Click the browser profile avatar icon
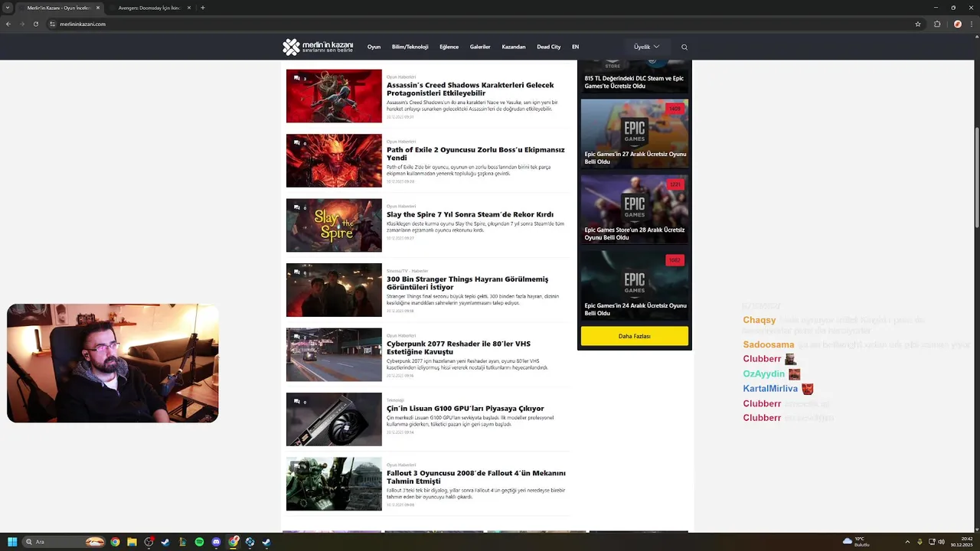 (957, 24)
